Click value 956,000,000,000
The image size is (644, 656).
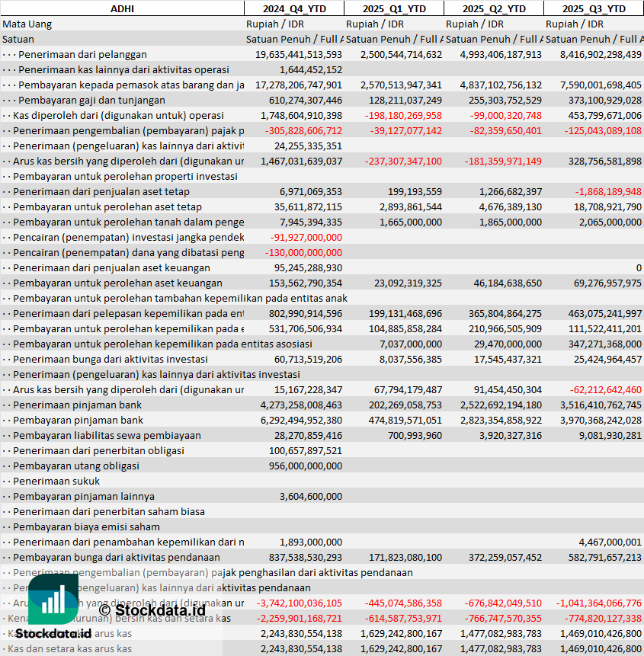pos(306,466)
